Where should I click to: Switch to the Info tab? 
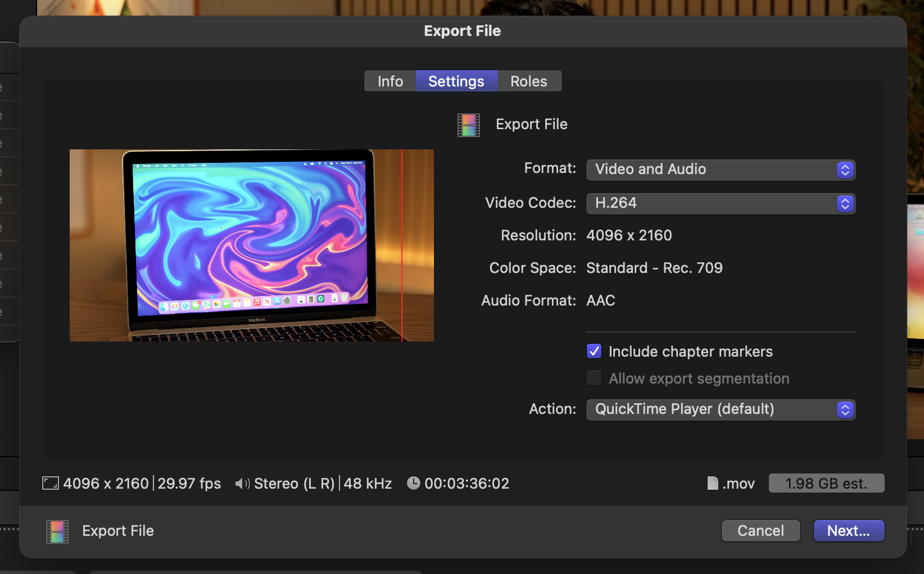click(390, 81)
